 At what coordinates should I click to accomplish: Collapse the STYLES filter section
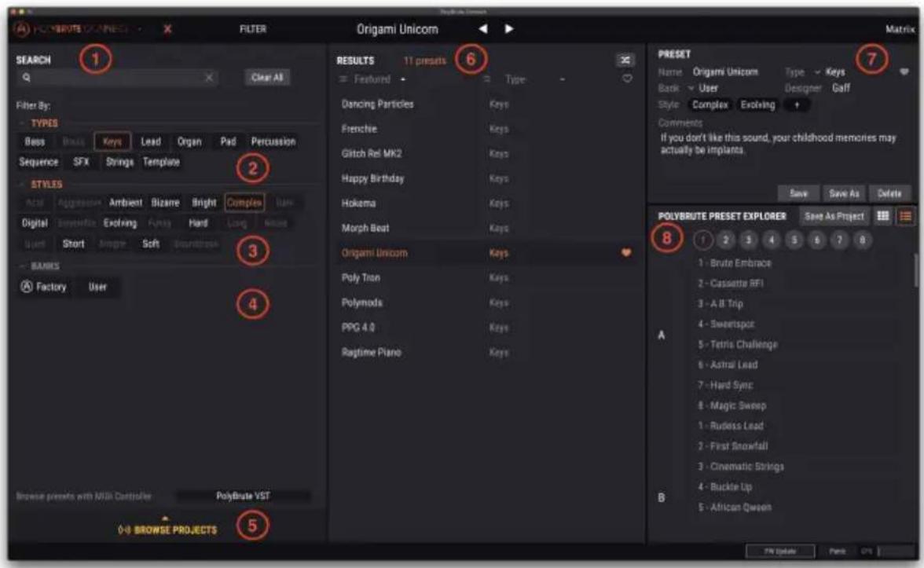point(41,185)
